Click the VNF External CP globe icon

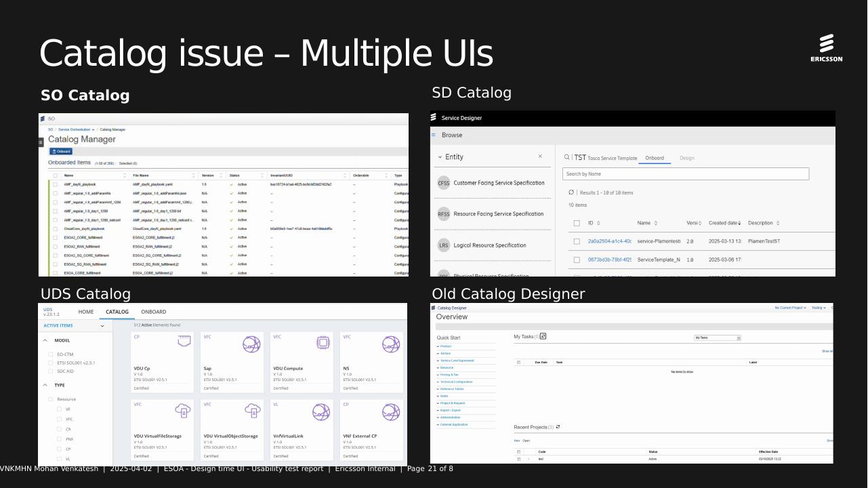(x=391, y=412)
